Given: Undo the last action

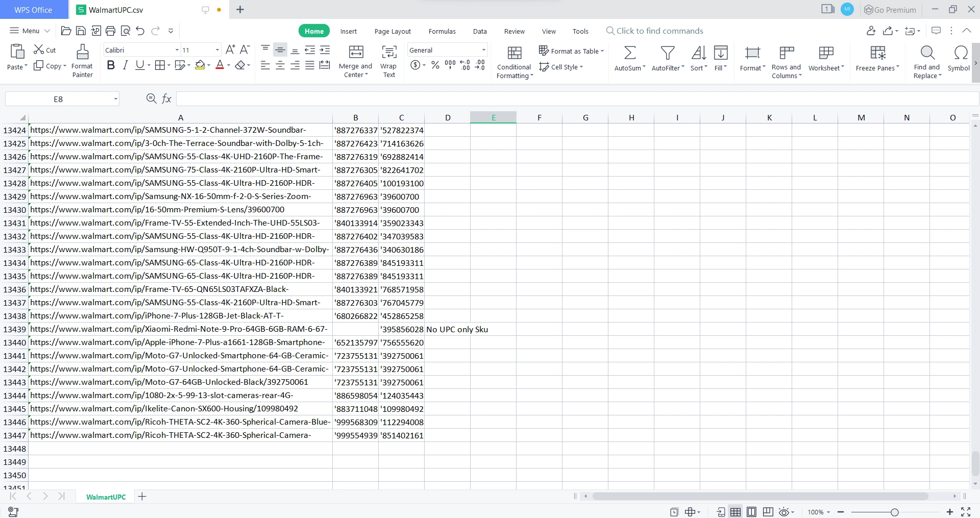Looking at the screenshot, I should (140, 31).
